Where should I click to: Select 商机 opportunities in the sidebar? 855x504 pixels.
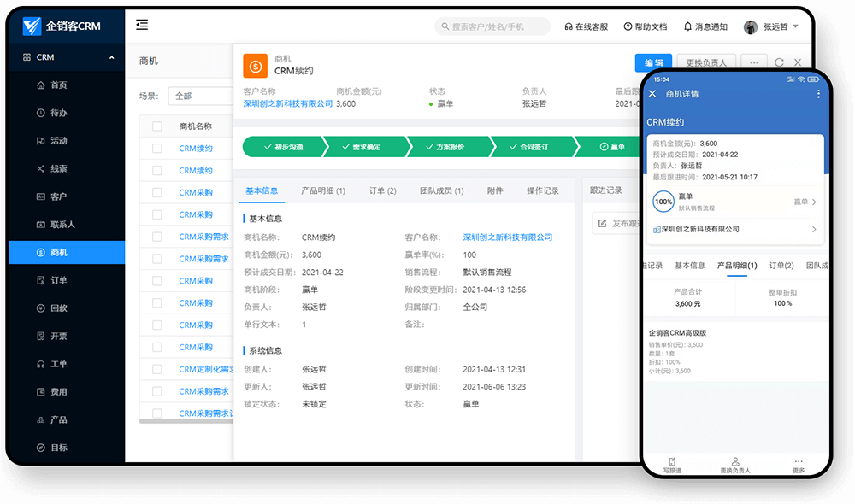click(x=67, y=252)
